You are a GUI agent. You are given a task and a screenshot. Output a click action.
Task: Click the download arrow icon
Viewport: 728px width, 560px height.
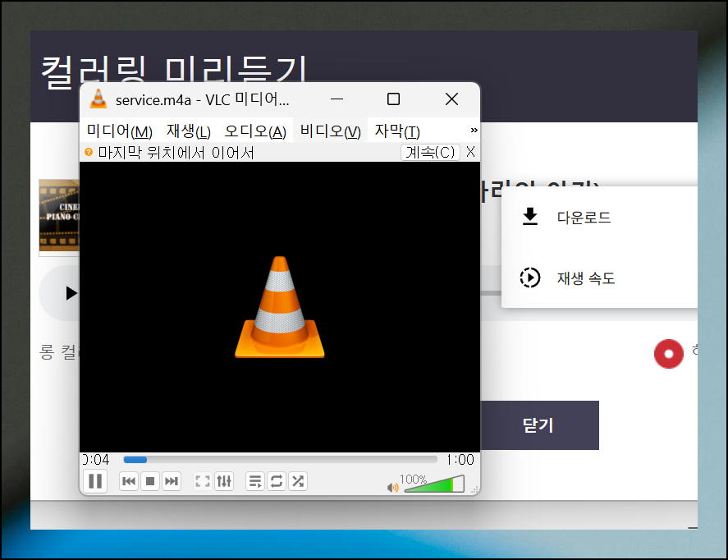coord(529,217)
